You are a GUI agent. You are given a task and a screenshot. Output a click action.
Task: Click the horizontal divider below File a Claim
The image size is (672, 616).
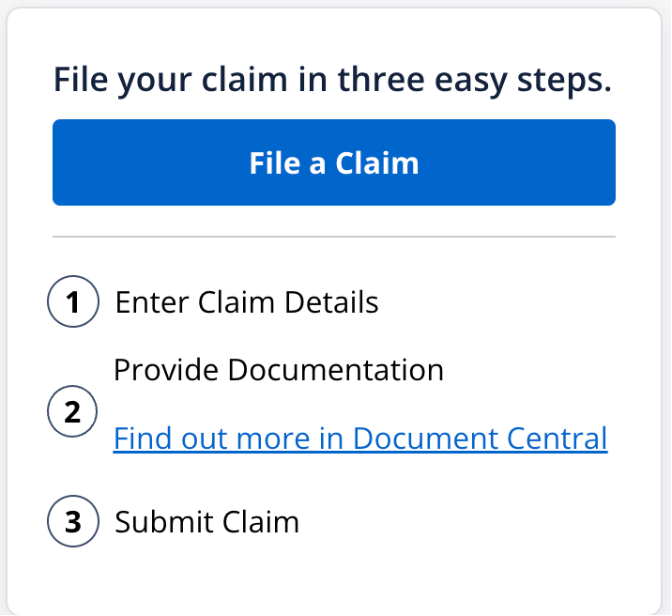(x=333, y=238)
